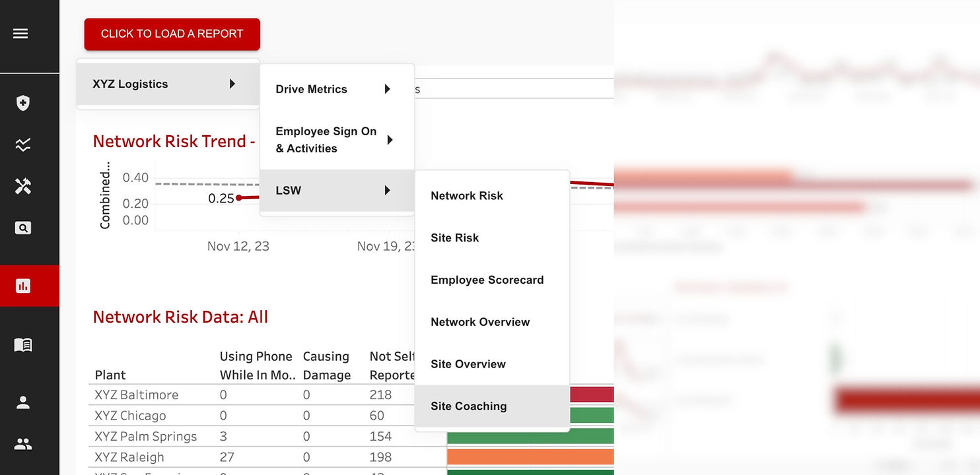Select Site Coaching menu entry
This screenshot has height=475, width=980.
[469, 406]
